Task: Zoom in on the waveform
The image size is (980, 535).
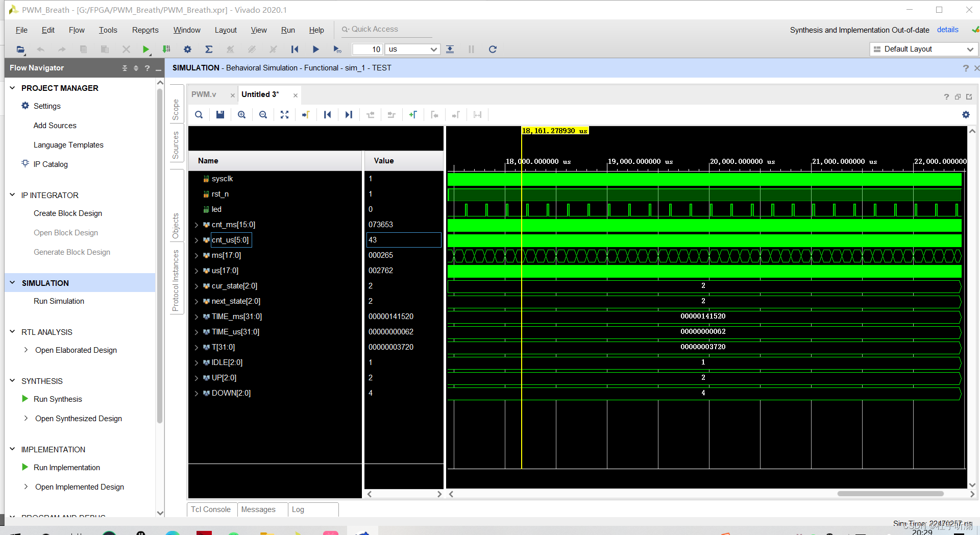Action: [241, 115]
